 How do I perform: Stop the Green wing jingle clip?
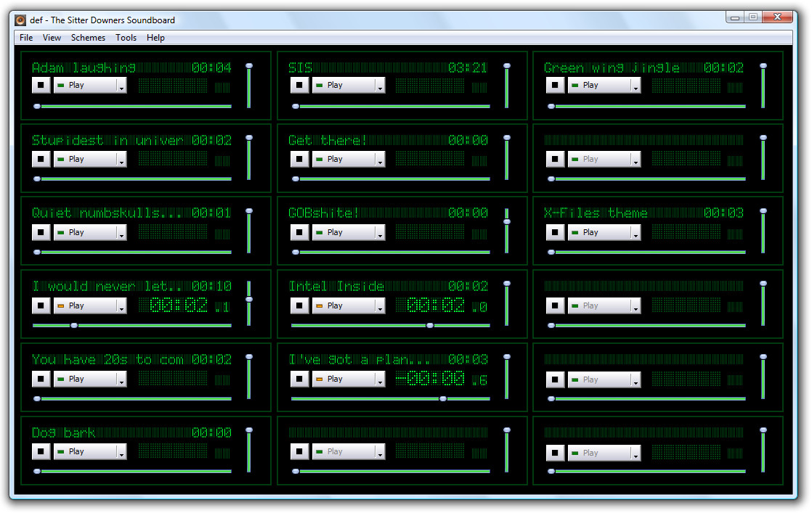pos(555,85)
